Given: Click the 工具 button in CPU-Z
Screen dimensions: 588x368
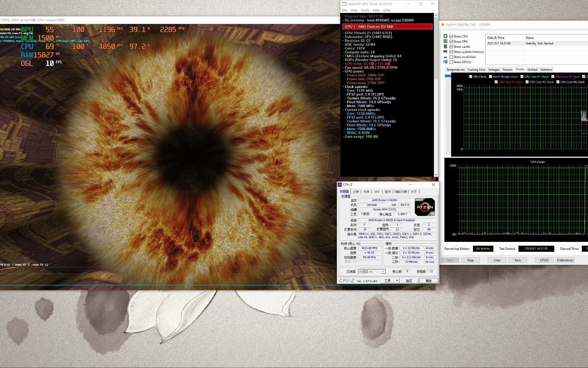Looking at the screenshot, I should tap(388, 280).
